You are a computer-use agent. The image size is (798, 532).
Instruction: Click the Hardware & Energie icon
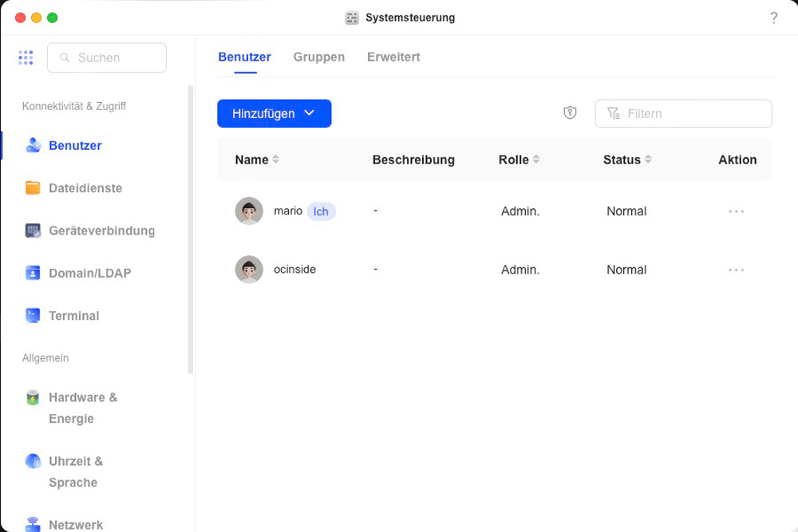pyautogui.click(x=33, y=397)
